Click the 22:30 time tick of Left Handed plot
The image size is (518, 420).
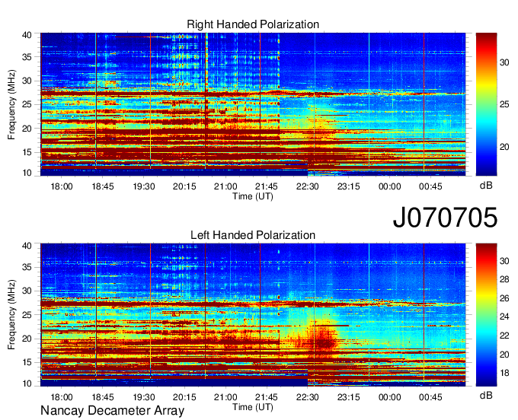[308, 397]
